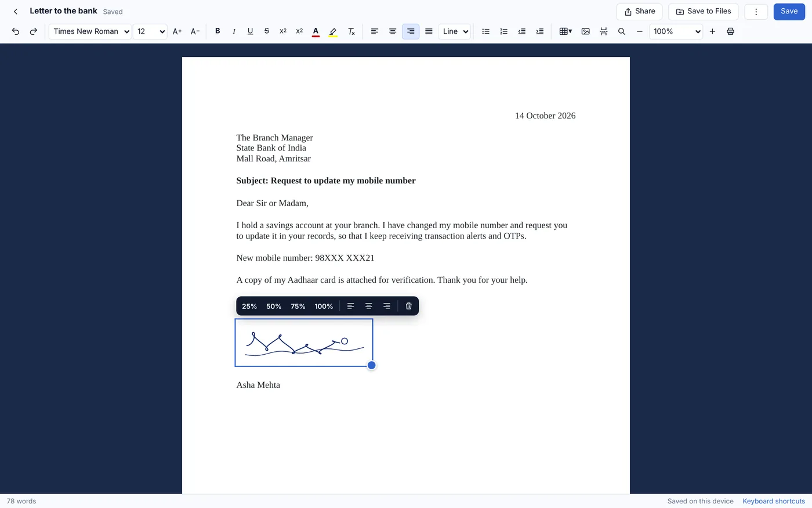Zoom out with the minus button
This screenshot has height=508, width=812.
coord(640,31)
